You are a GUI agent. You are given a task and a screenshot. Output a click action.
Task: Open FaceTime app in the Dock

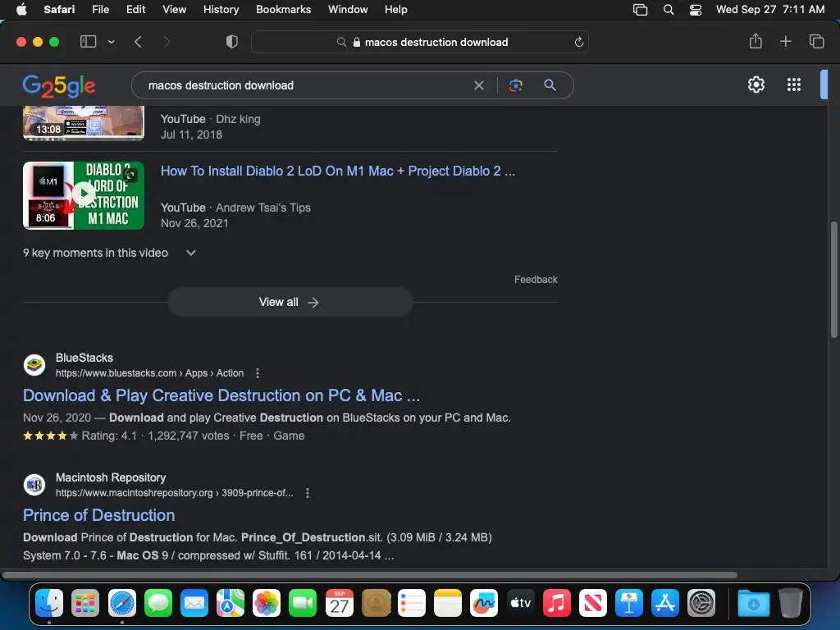[303, 603]
